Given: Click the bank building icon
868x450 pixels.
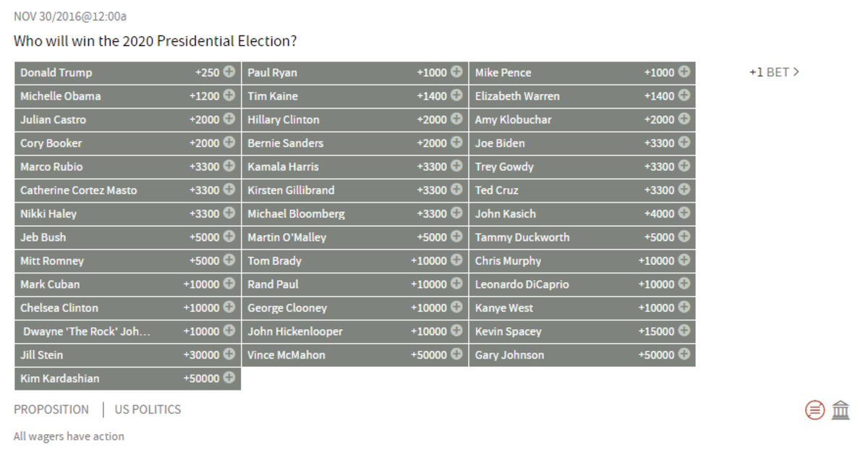Looking at the screenshot, I should (x=841, y=410).
